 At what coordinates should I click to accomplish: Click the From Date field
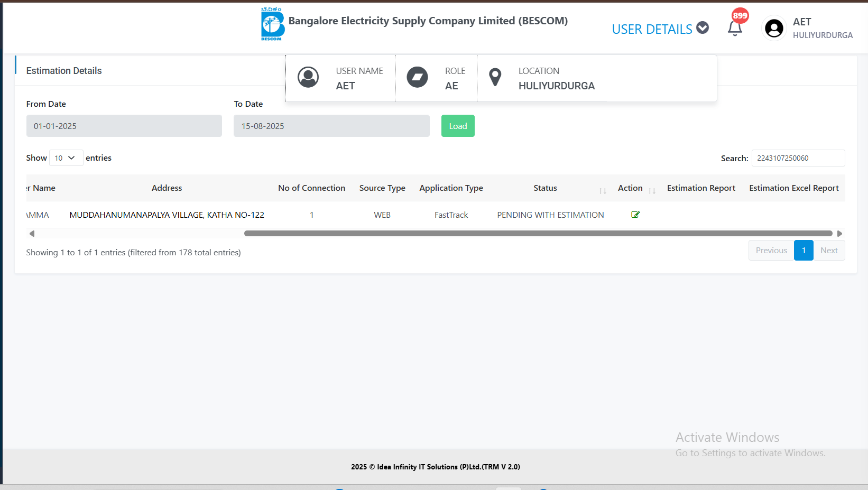(124, 126)
